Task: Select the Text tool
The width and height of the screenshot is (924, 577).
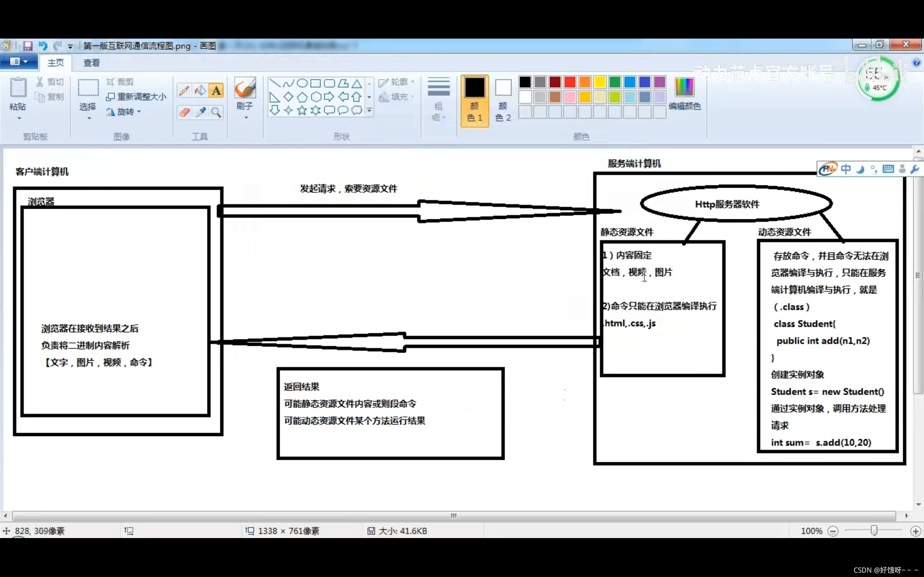Action: click(216, 90)
